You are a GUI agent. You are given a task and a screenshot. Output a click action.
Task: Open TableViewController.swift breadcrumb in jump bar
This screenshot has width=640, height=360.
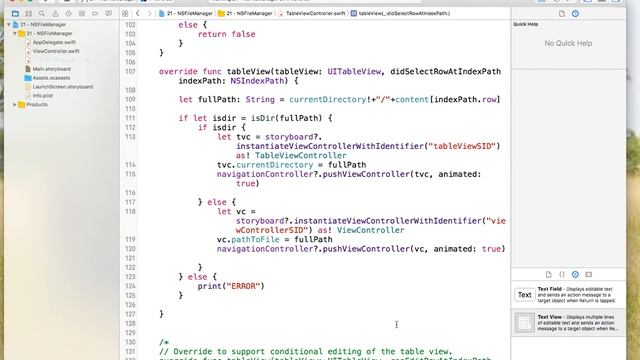[x=312, y=13]
